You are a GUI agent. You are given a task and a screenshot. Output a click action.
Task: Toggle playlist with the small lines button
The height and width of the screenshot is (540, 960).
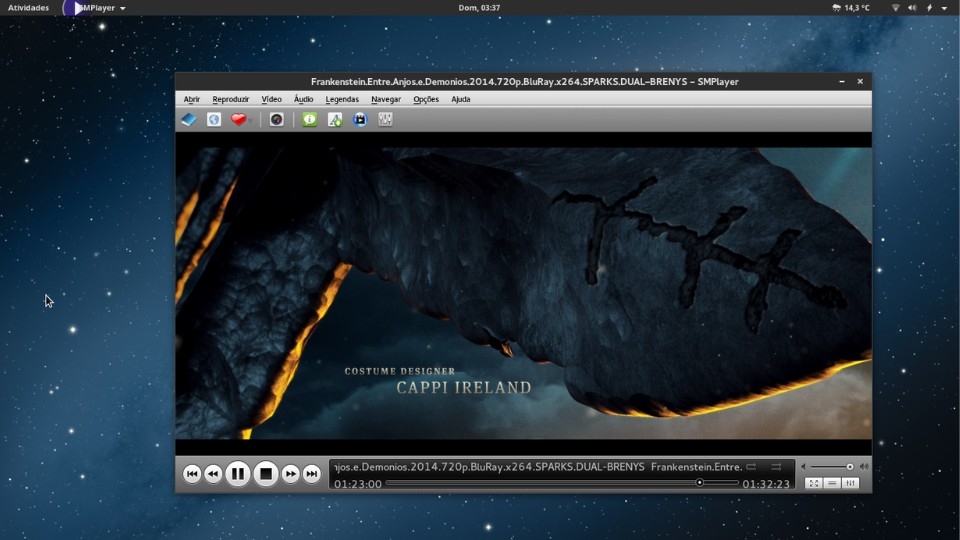[x=831, y=483]
